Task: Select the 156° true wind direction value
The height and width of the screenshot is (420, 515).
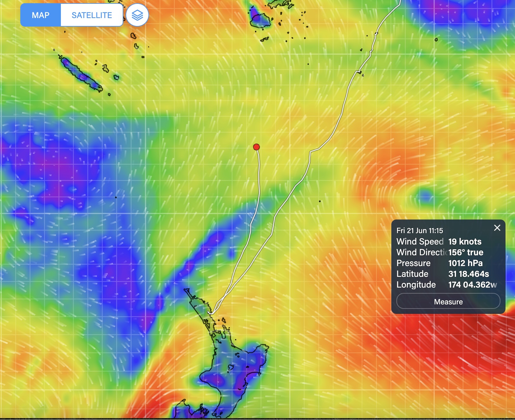Action: [466, 252]
